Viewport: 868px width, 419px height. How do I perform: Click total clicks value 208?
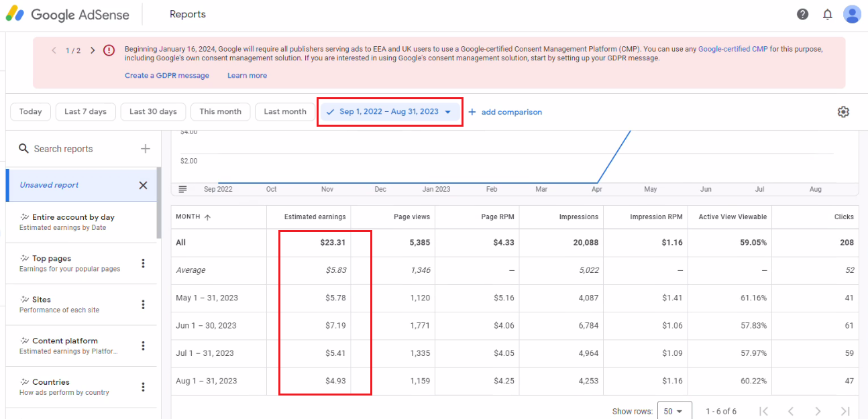tap(847, 243)
